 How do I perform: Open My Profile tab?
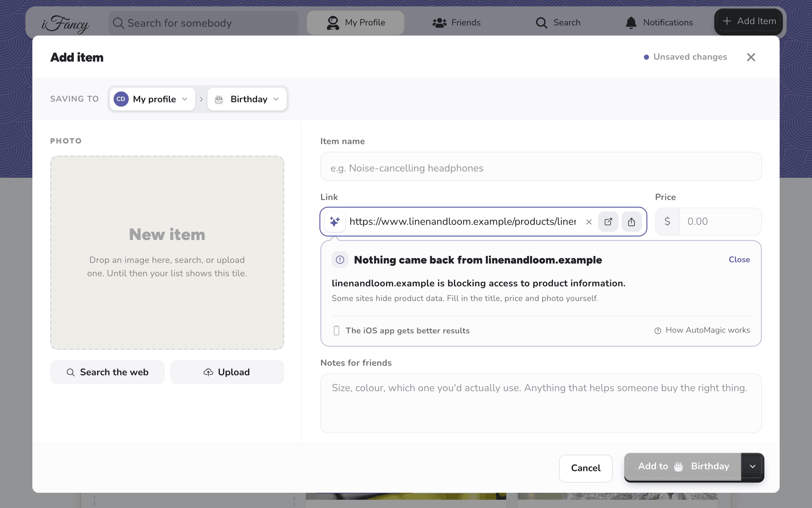(x=355, y=23)
